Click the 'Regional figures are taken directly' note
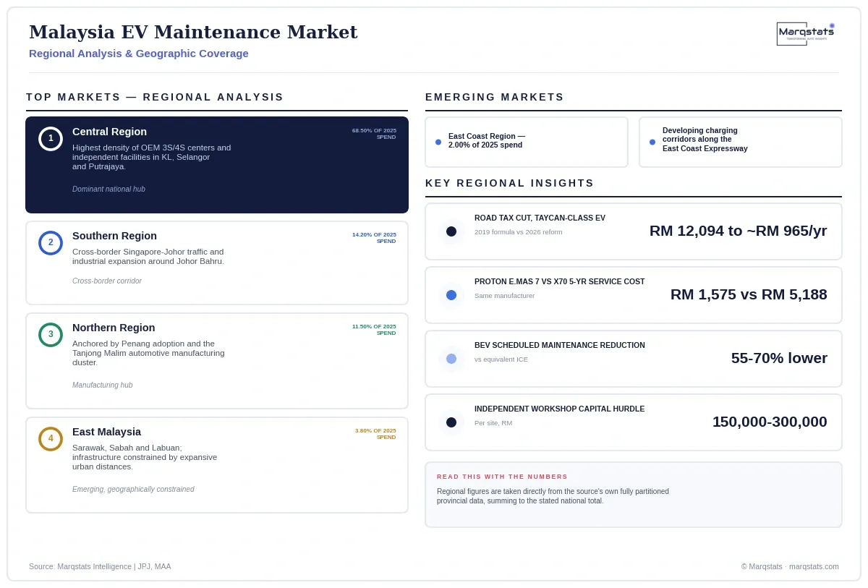The width and height of the screenshot is (868, 588). (x=553, y=496)
